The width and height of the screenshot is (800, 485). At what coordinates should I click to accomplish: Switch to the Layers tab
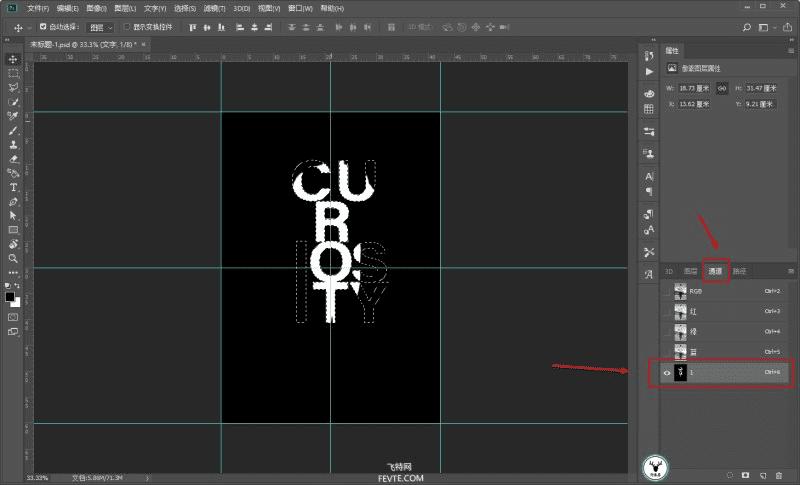[690, 271]
